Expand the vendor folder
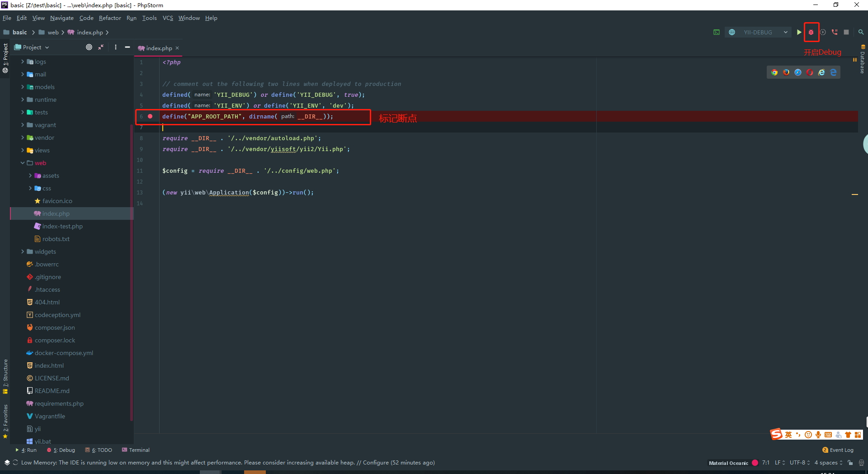868x474 pixels. 23,137
